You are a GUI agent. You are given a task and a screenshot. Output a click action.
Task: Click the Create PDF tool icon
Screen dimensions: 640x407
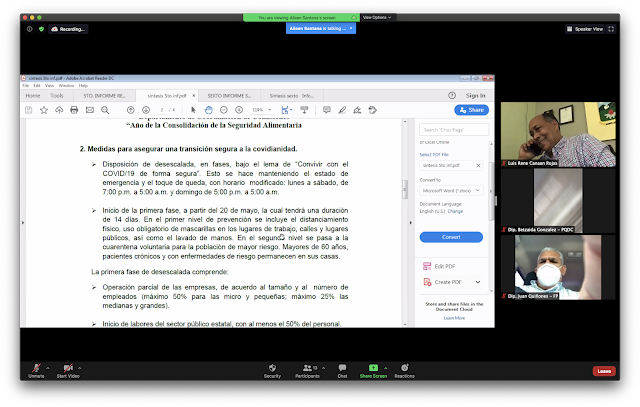427,282
